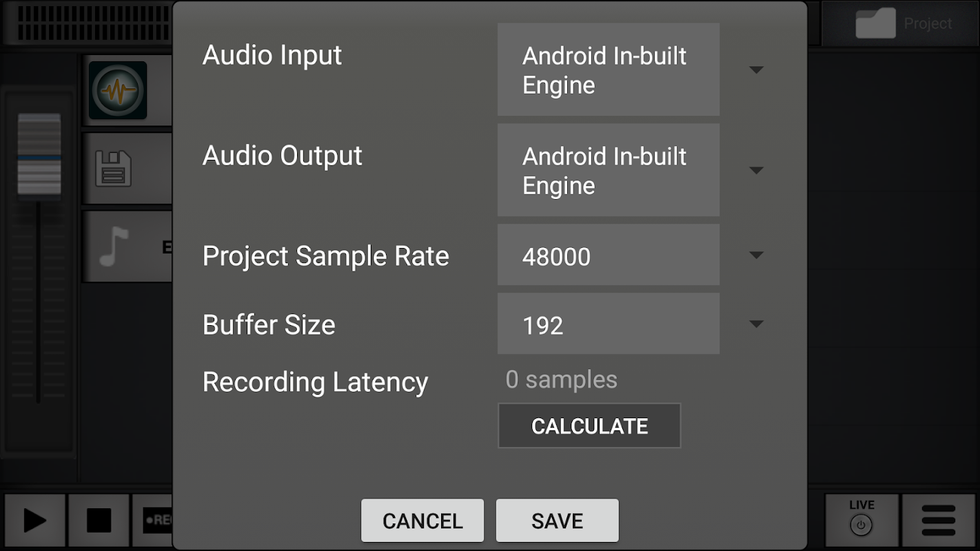980x551 pixels.
Task: Click the orange waveform audio icon
Action: pyautogui.click(x=118, y=90)
